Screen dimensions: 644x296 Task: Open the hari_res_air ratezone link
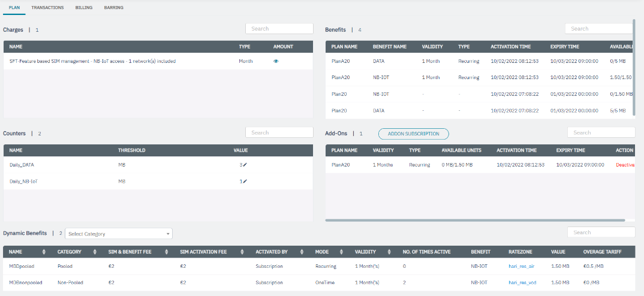pos(520,266)
